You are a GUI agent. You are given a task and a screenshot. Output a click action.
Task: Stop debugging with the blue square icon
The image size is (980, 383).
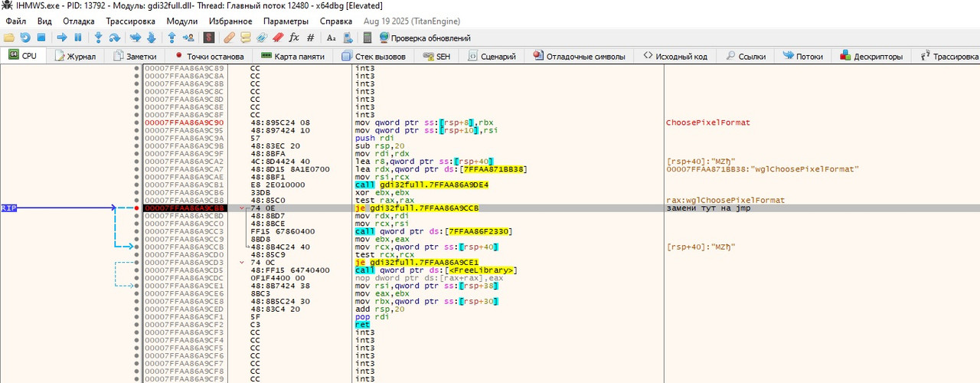pyautogui.click(x=41, y=38)
